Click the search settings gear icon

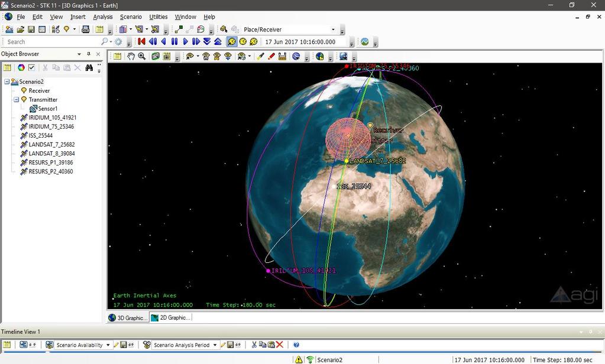(118, 41)
